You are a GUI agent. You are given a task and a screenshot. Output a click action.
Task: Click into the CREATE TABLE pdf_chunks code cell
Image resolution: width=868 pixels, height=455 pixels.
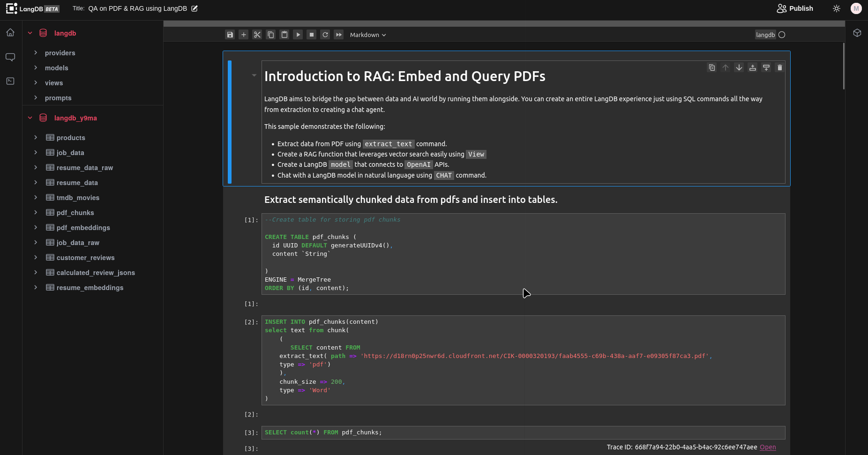523,254
